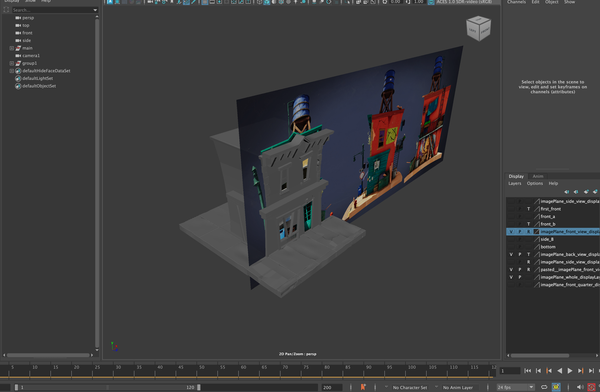Click the color box of first_front layer
600x392 pixels.
536,209
